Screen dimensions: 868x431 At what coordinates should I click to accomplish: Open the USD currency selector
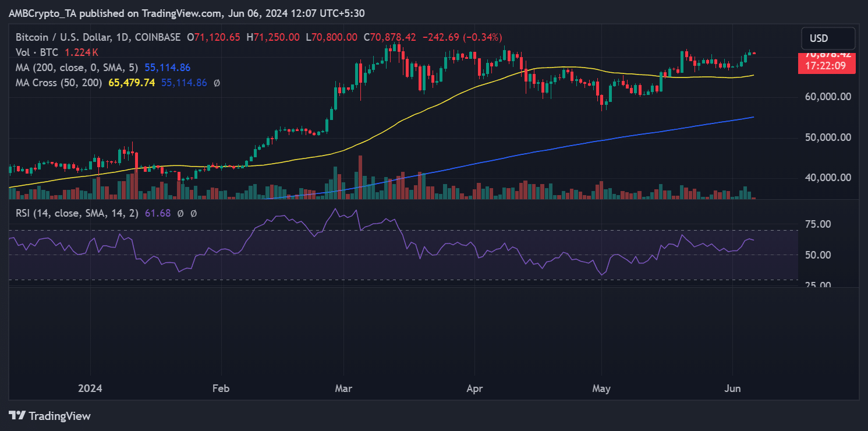(828, 38)
